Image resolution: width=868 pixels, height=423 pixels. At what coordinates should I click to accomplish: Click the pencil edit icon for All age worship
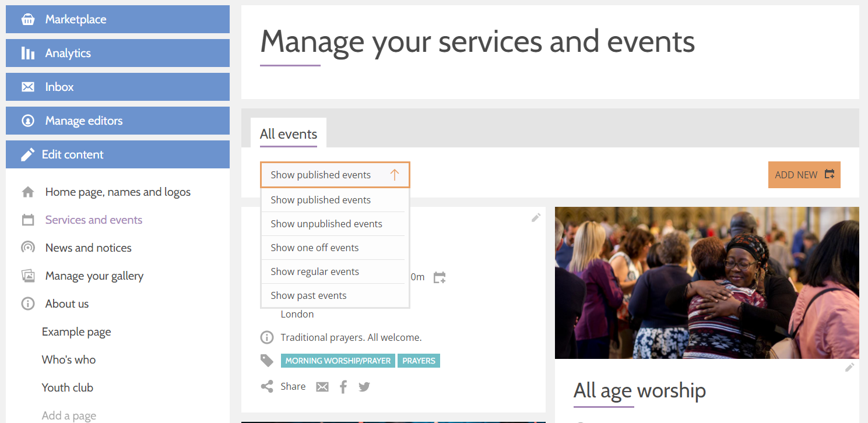click(850, 367)
